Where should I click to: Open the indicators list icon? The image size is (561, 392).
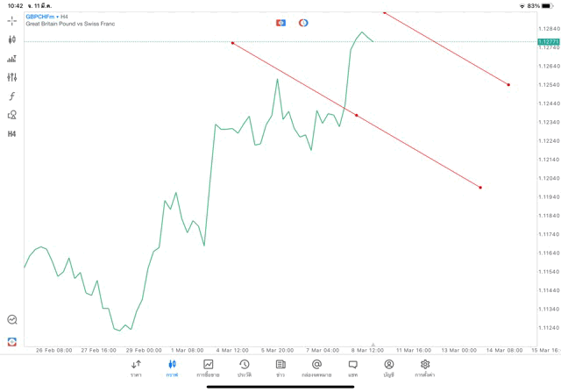click(x=12, y=59)
